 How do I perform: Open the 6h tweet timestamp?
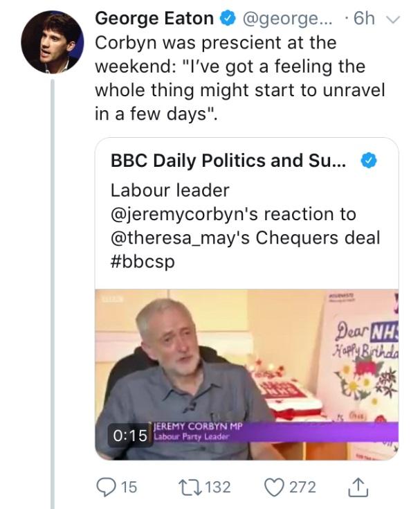coord(365,18)
